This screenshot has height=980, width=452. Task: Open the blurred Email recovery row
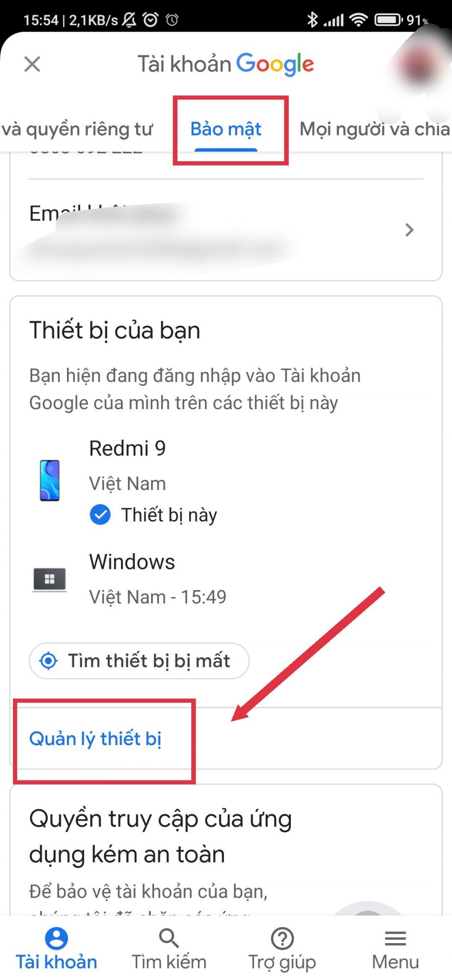[x=226, y=231]
